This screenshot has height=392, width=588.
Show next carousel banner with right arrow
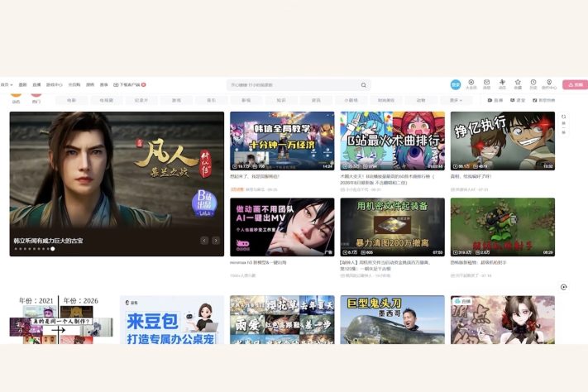point(216,241)
